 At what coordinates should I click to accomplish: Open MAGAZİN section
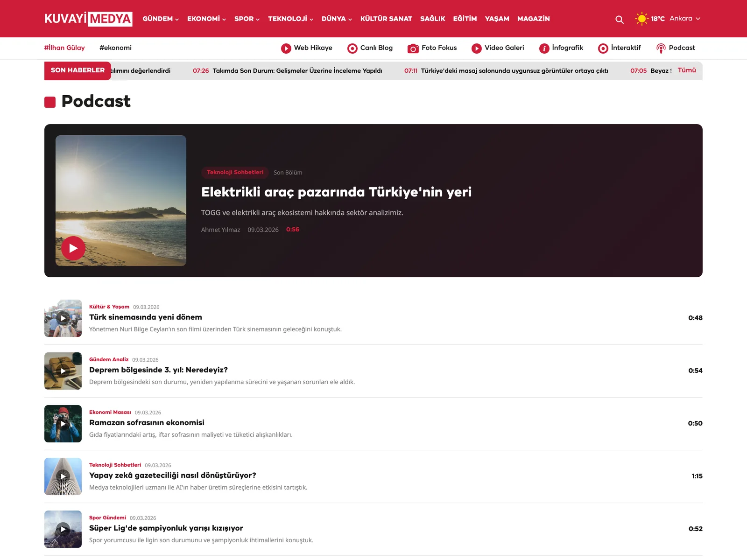click(x=534, y=19)
